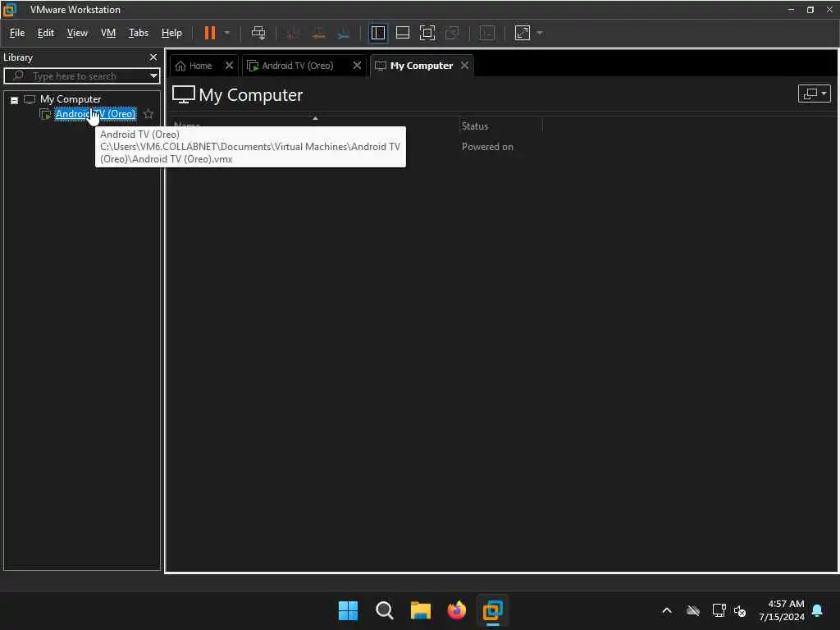Viewport: 840px width, 630px height.
Task: Show hidden system tray icons
Action: click(667, 610)
